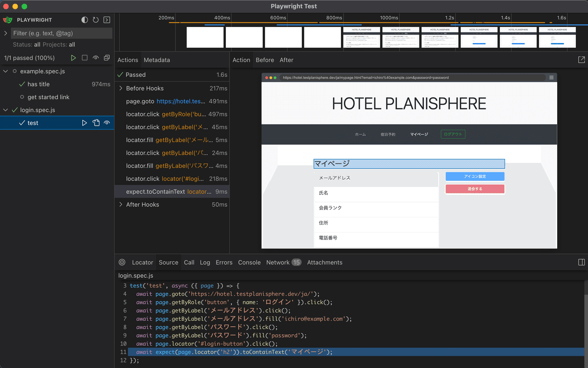Open the Console tab
Screen dimensions: 588x368
pyautogui.click(x=249, y=263)
